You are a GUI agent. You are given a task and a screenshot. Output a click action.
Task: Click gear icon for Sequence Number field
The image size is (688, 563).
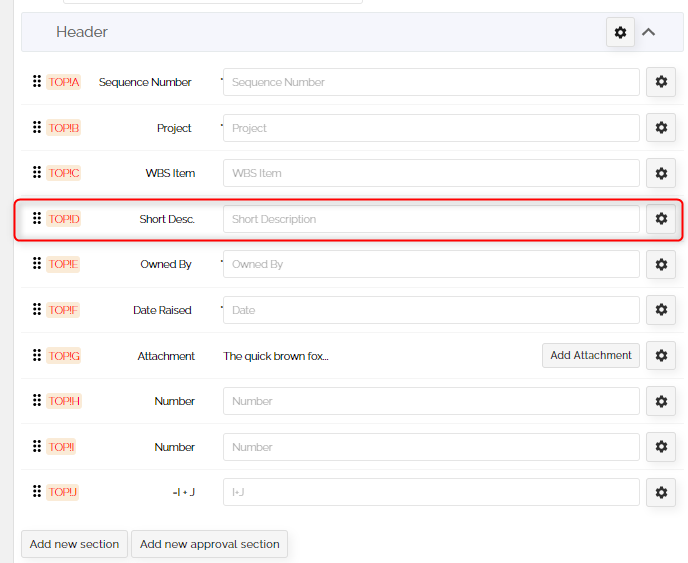click(x=660, y=82)
